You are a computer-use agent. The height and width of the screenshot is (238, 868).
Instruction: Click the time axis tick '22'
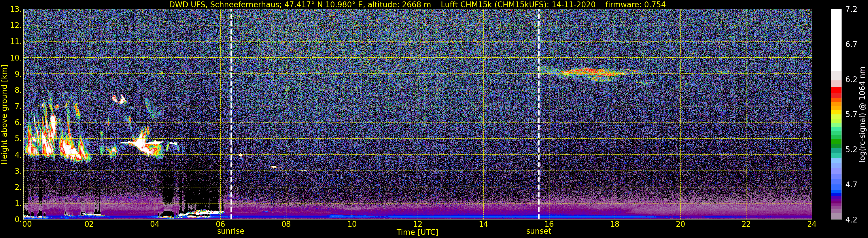pos(746,224)
